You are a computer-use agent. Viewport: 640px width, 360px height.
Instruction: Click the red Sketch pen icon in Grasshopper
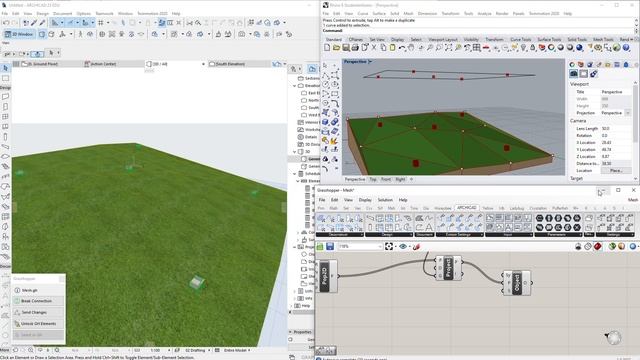[x=416, y=247]
